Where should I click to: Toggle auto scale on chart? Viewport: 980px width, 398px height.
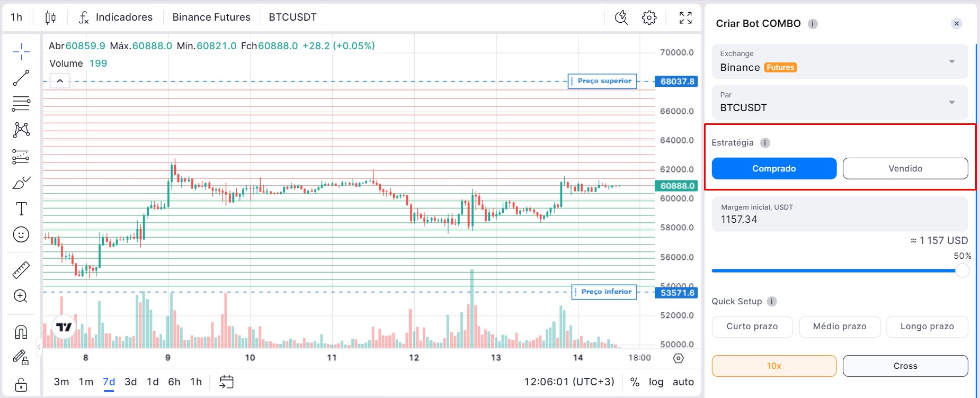683,382
